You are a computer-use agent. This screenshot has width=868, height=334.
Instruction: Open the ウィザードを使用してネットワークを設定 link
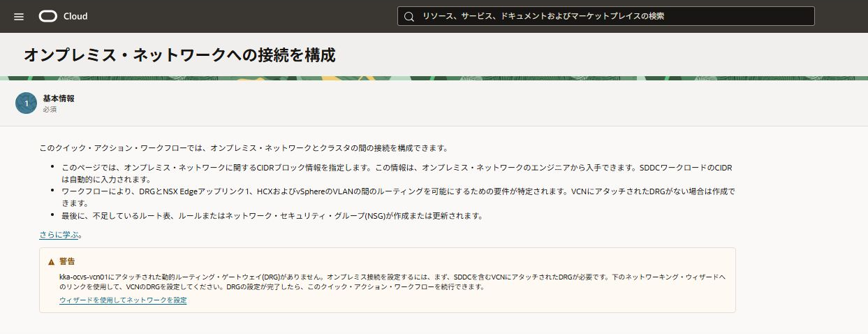pos(123,300)
